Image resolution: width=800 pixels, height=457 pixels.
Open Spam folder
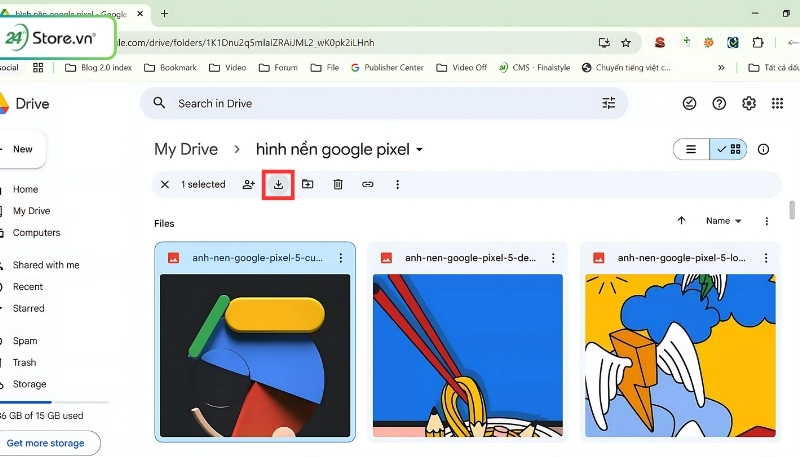(24, 341)
